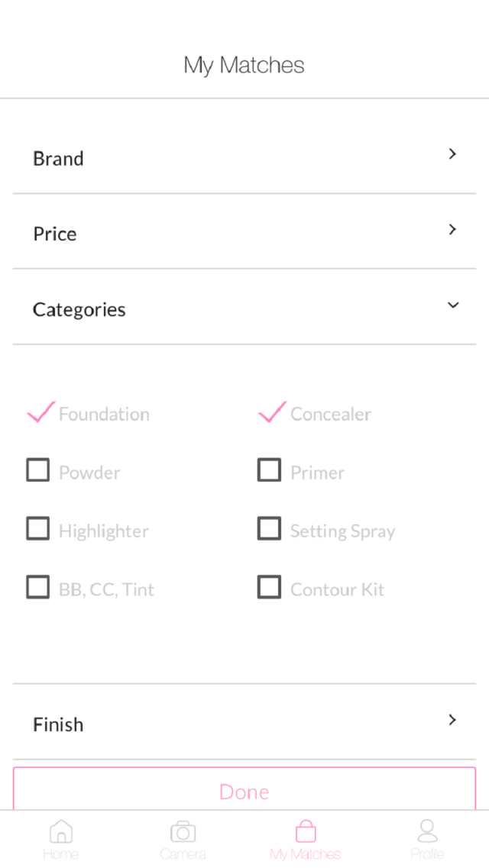Select the My Matches bag icon
Image resolution: width=489 pixels, height=868 pixels.
pos(306,831)
